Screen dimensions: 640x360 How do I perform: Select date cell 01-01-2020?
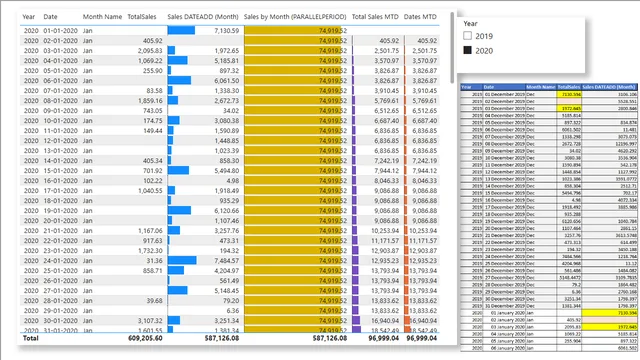point(60,31)
